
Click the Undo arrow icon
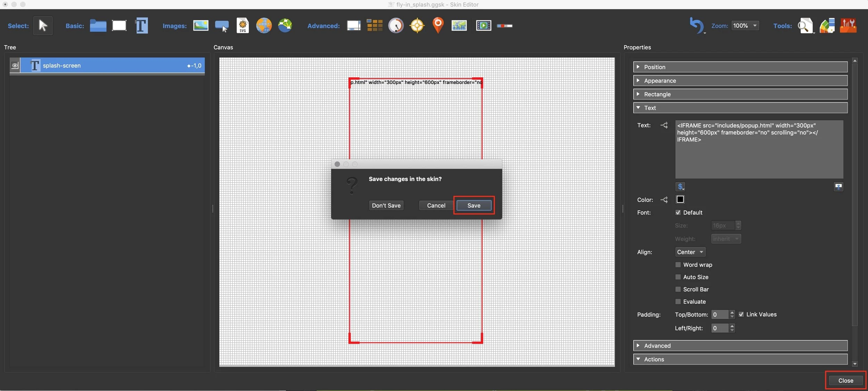pyautogui.click(x=696, y=25)
